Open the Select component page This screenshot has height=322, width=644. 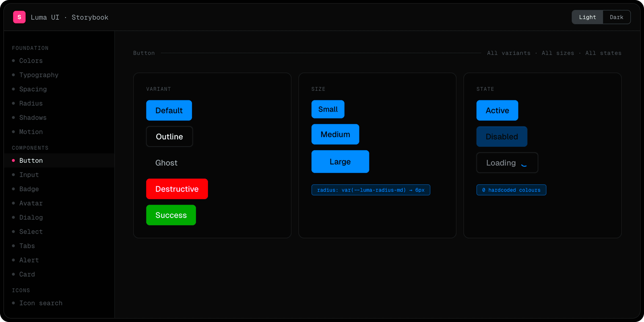pyautogui.click(x=31, y=232)
